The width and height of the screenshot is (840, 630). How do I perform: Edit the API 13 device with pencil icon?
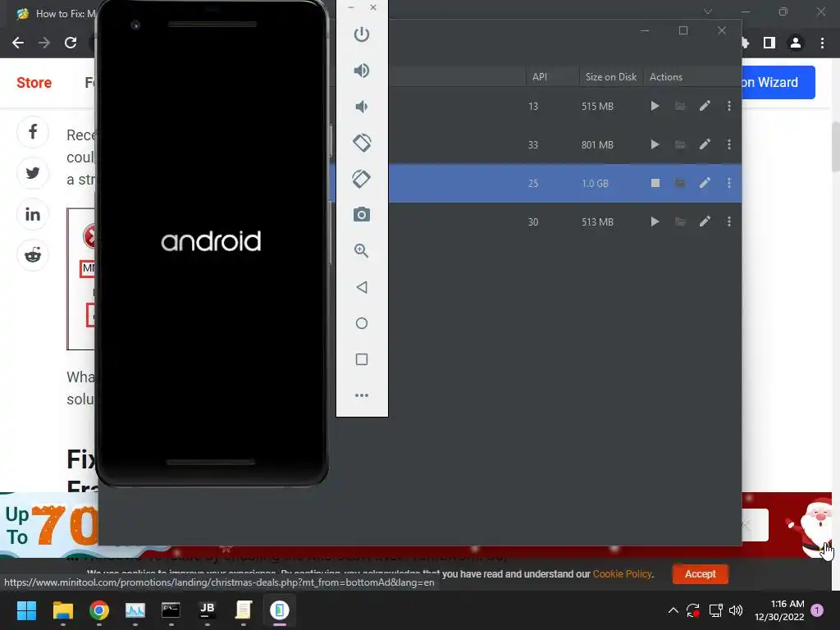(x=705, y=106)
